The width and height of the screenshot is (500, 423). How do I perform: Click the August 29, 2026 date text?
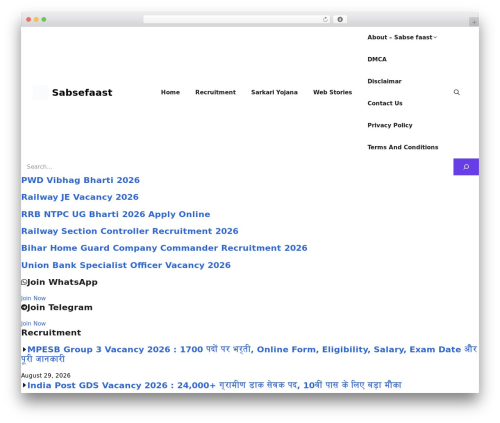click(x=46, y=376)
